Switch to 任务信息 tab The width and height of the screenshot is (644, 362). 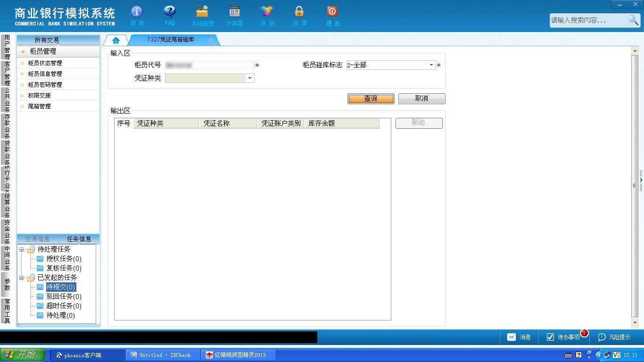point(79,239)
